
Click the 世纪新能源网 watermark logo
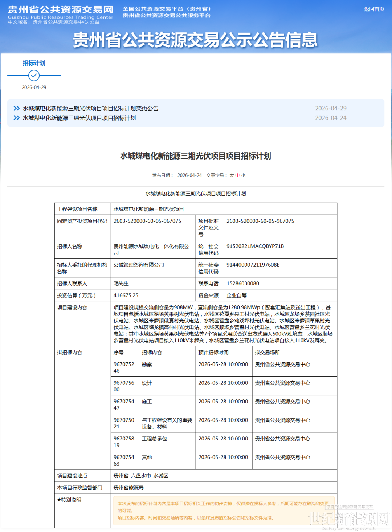coord(348,519)
